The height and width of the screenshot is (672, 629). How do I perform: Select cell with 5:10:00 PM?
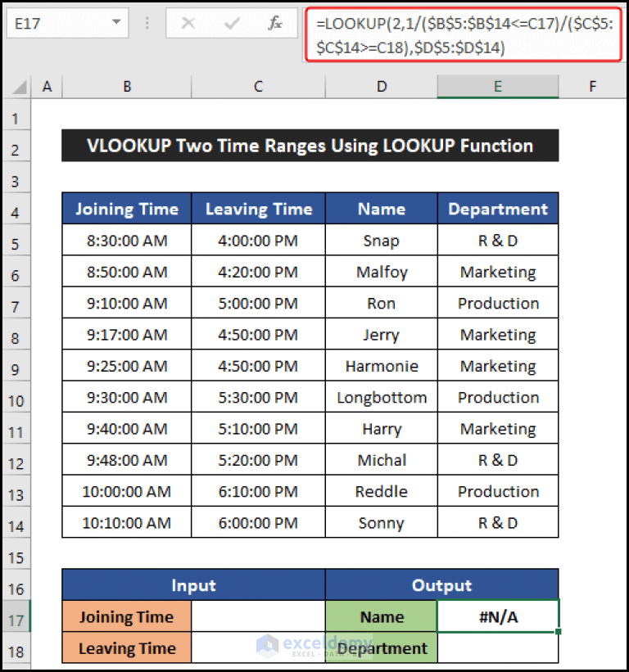coord(258,429)
